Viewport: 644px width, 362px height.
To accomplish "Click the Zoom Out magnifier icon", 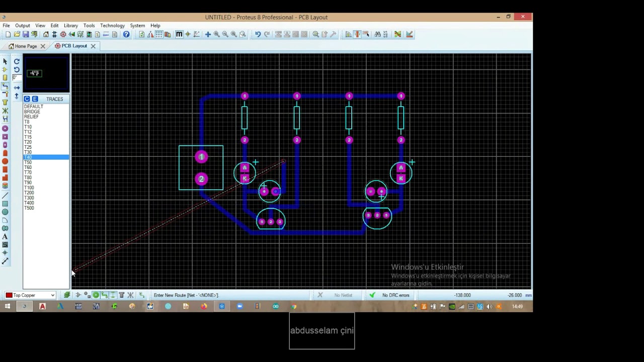I will click(x=225, y=34).
